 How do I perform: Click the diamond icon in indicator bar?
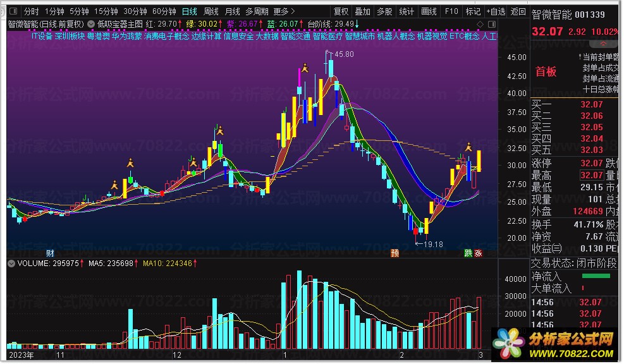(x=480, y=24)
